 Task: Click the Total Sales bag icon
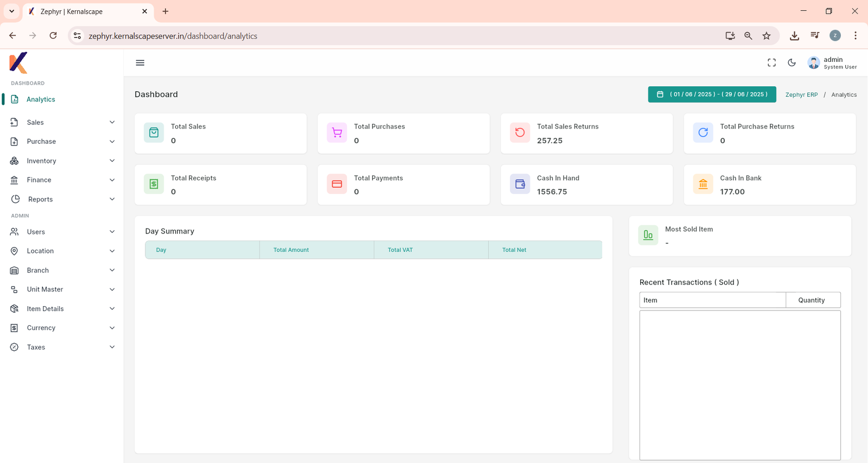tap(154, 132)
